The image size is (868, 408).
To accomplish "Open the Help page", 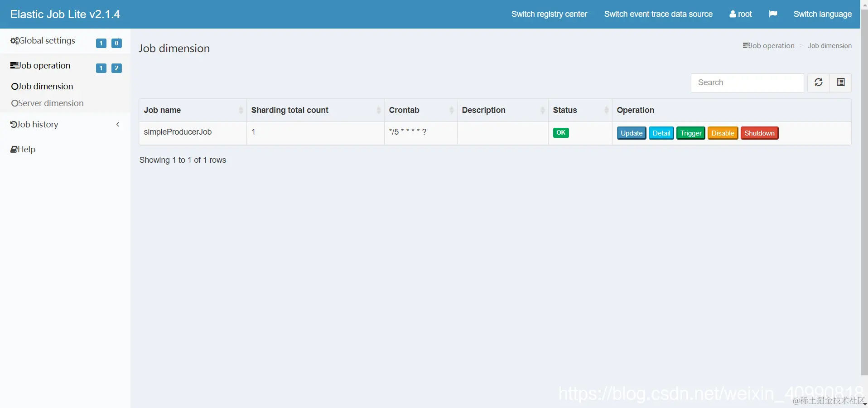I will (x=23, y=149).
